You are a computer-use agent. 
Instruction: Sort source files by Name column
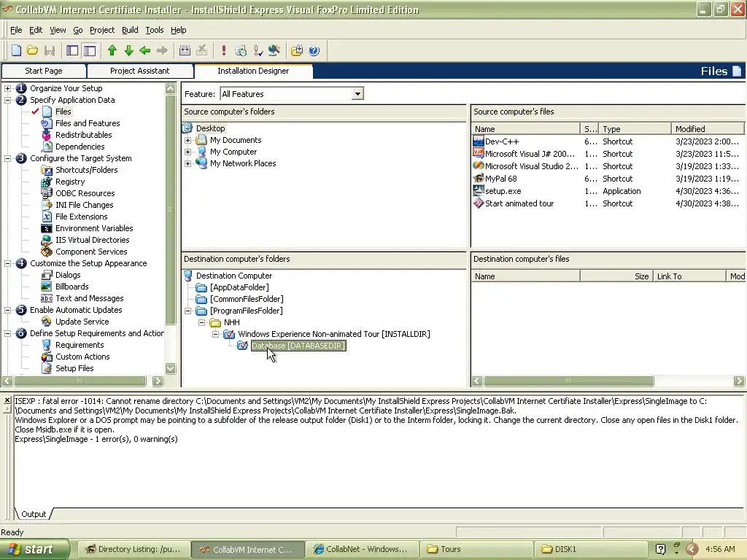click(x=526, y=129)
